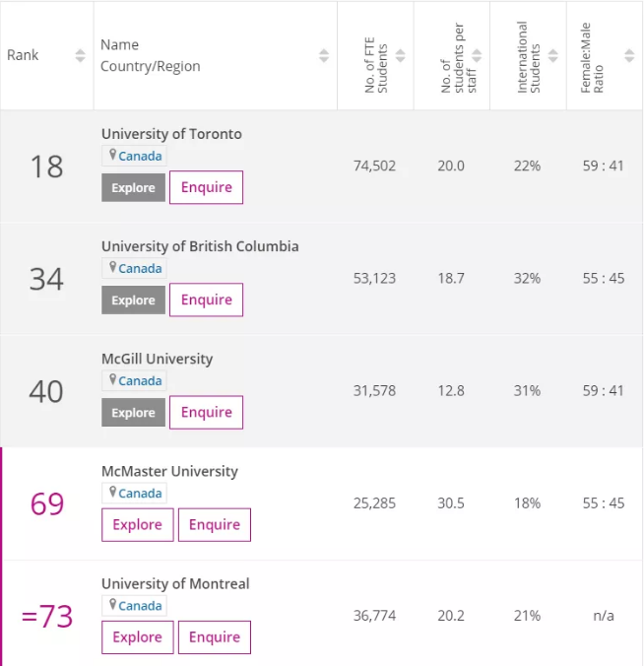This screenshot has width=644, height=668.
Task: Open Canada link under British Columbia
Action: pos(140,269)
